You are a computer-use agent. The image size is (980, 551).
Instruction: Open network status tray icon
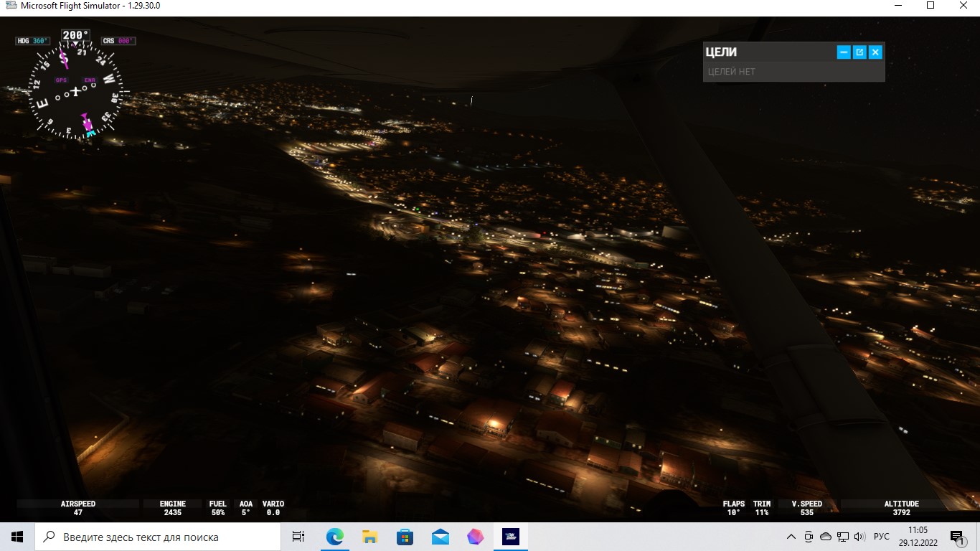click(x=843, y=537)
